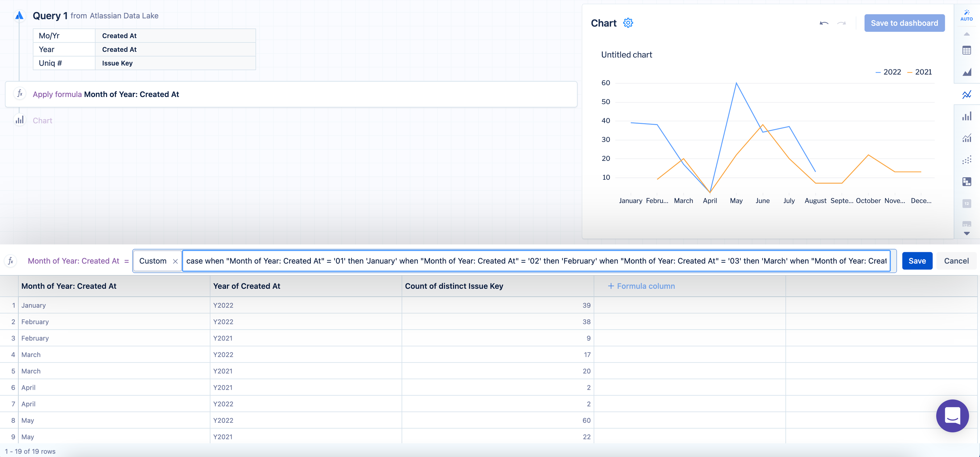Open the Chart step in query flow

pos(42,121)
